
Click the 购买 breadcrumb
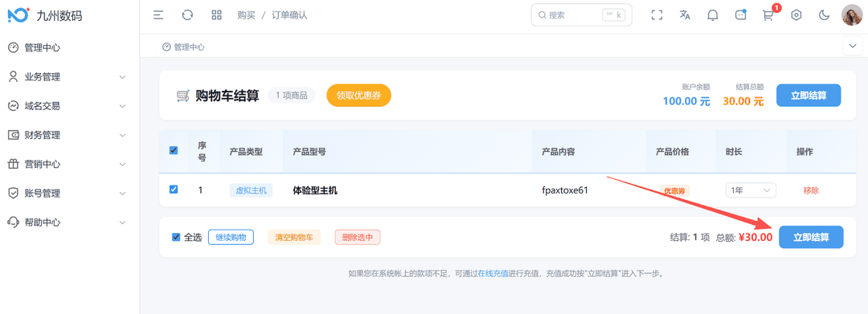[x=247, y=15]
